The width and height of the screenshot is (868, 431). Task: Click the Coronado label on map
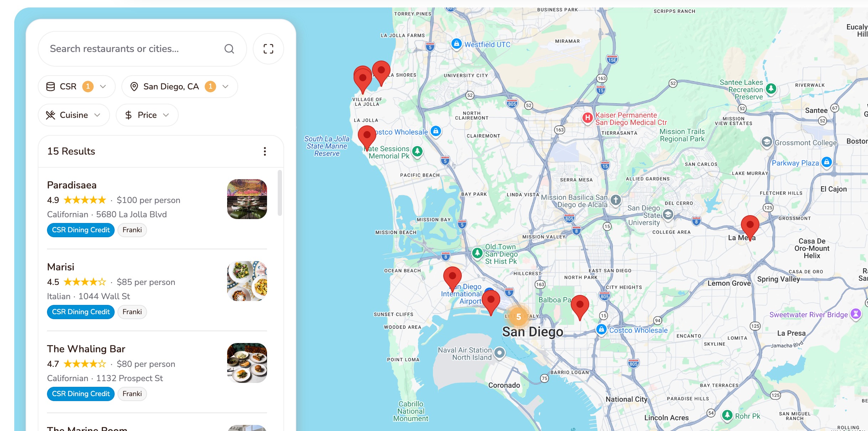504,385
